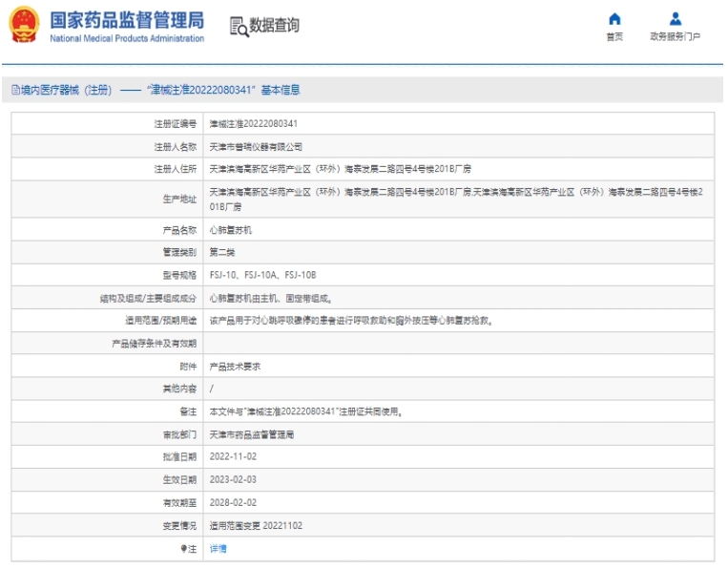Viewport: 728px width, 568px height.
Task: Click the 政务服务门户 person icon
Action: point(675,19)
